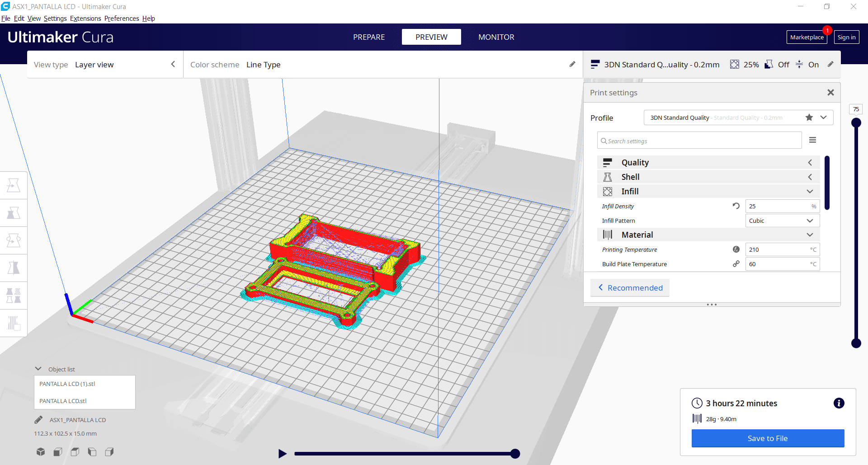
Task: Click the simulation path slider handle
Action: 515,454
